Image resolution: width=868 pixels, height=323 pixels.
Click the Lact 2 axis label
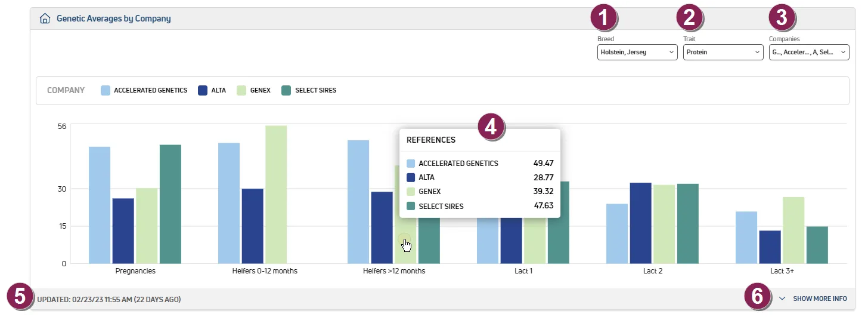coord(652,271)
